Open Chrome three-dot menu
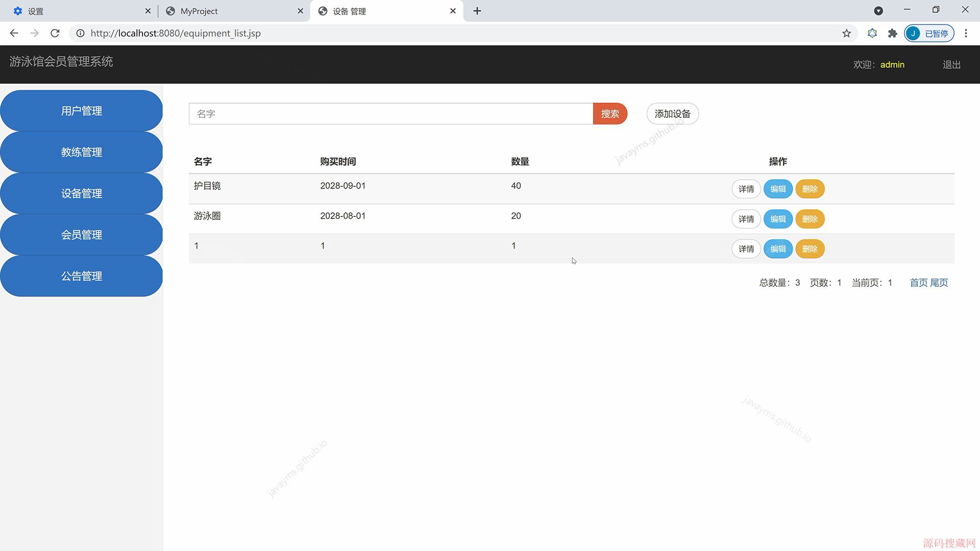Viewport: 980px width, 551px height. (966, 33)
